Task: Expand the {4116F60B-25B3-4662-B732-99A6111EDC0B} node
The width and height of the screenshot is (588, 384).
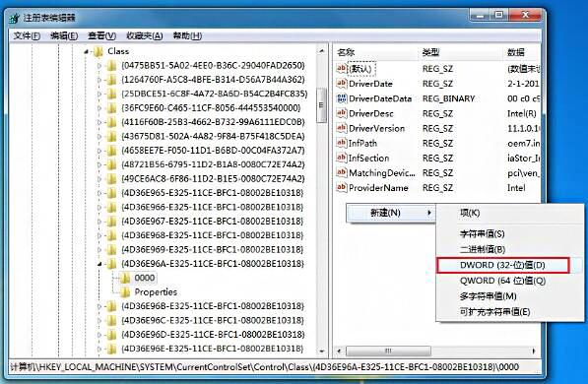Action: (x=99, y=122)
